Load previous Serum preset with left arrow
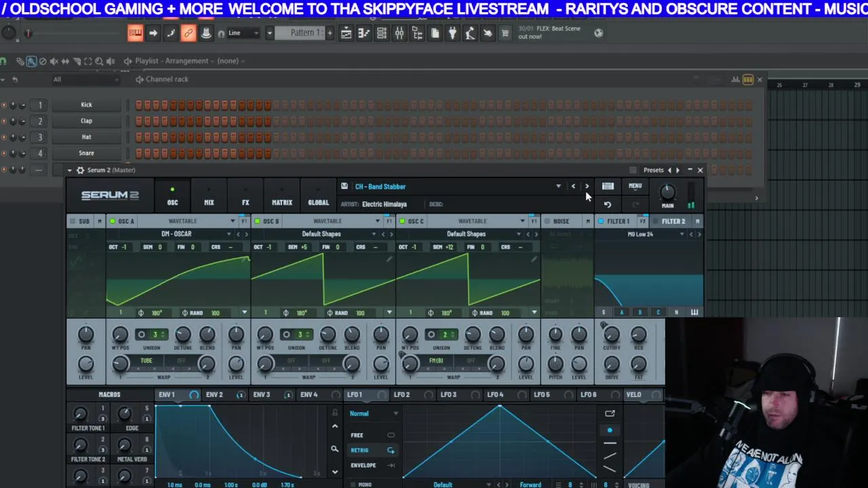This screenshot has width=868, height=488. tap(573, 186)
